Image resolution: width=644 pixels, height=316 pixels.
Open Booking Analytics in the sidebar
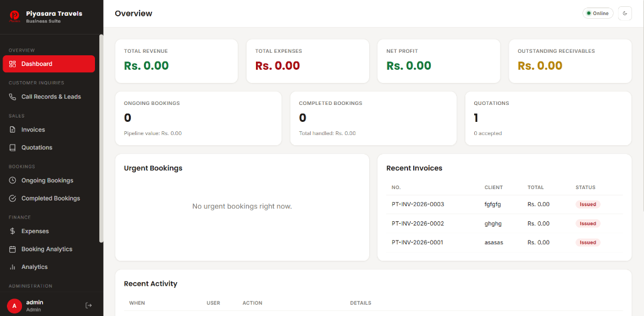click(49, 249)
